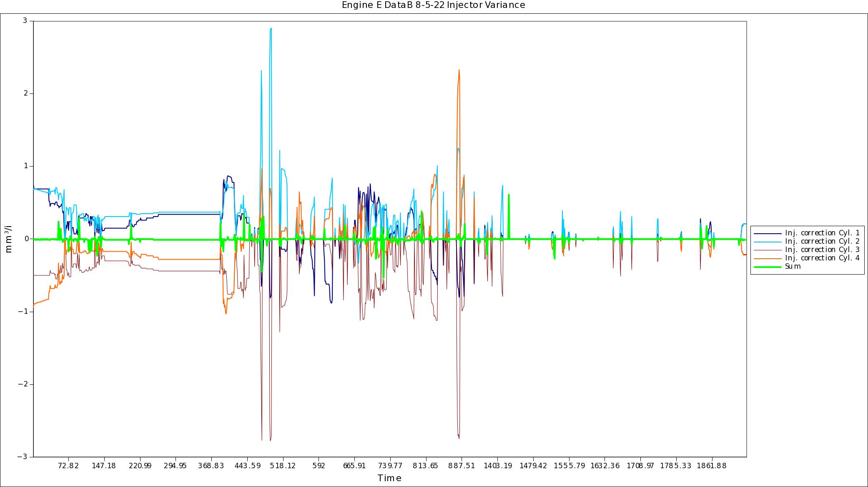Select Inj. correction Cyl. 2 legend label
Viewport: 868px width, 487px height.
tap(822, 241)
